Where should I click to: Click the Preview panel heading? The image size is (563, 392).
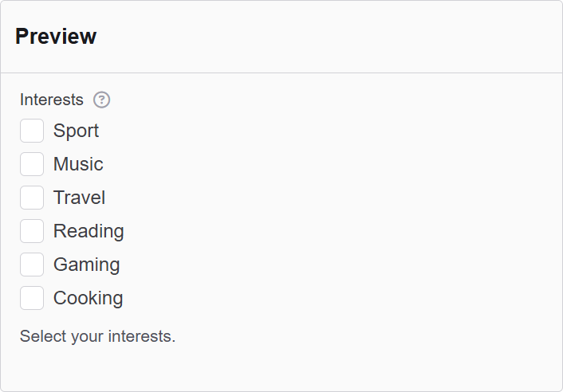(56, 36)
